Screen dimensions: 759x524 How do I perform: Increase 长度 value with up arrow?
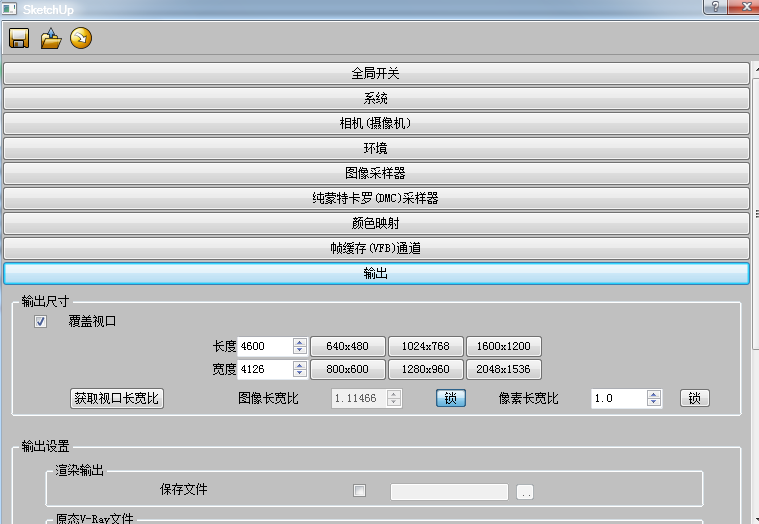point(300,342)
